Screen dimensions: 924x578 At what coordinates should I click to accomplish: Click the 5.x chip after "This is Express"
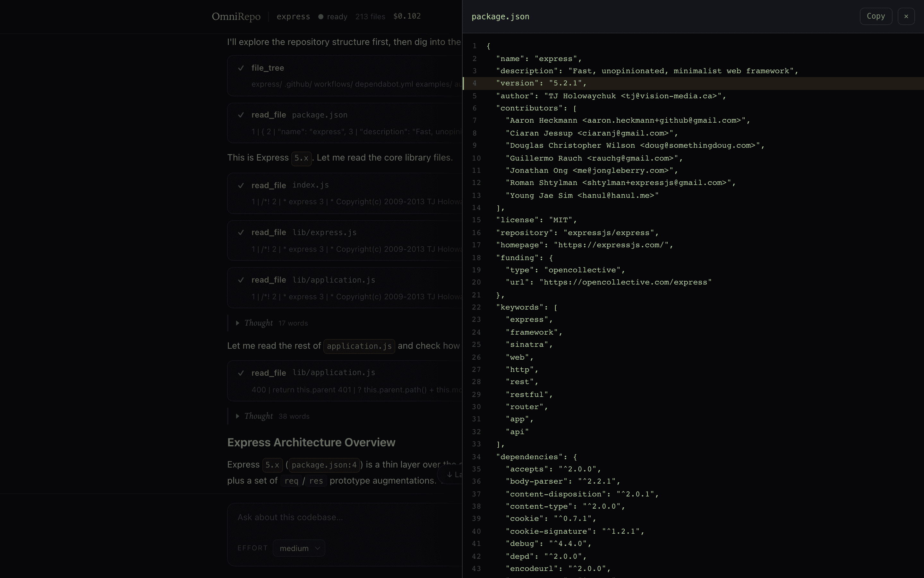(301, 158)
